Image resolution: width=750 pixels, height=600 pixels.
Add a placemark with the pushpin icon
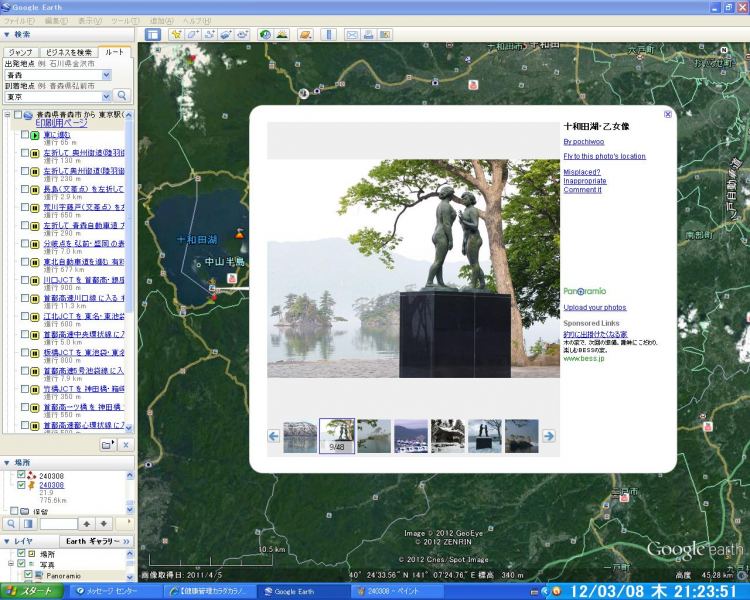176,34
